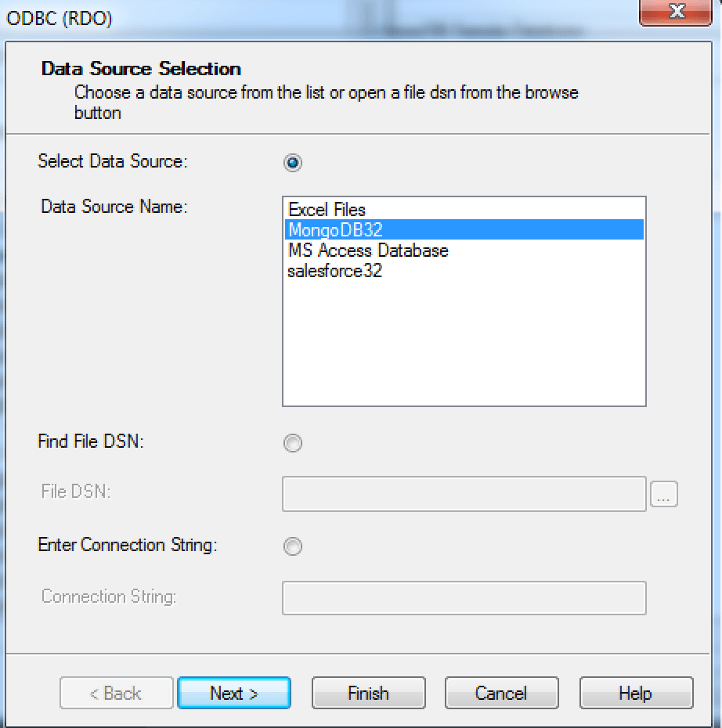Click the Finish button
722x728 pixels.
coord(368,693)
